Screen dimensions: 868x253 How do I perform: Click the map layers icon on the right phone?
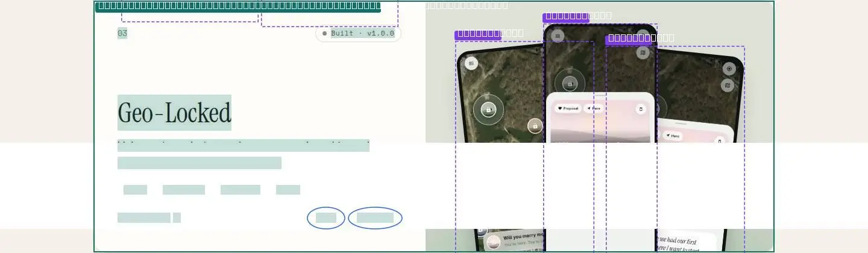[728, 86]
